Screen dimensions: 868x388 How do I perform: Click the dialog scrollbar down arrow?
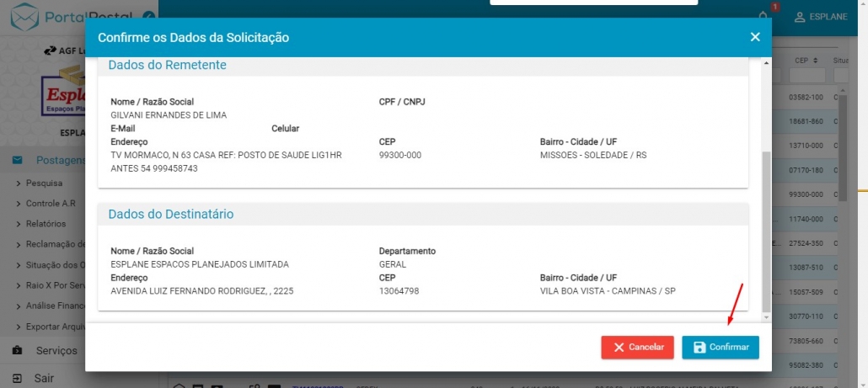tap(766, 317)
